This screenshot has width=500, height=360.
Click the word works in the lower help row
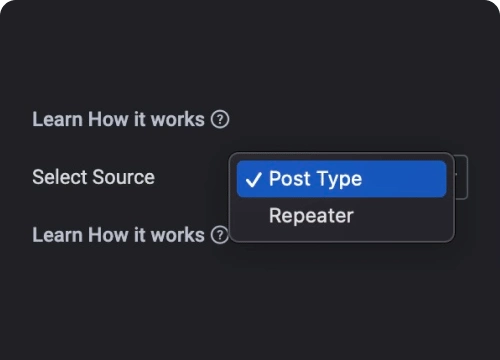(178, 235)
